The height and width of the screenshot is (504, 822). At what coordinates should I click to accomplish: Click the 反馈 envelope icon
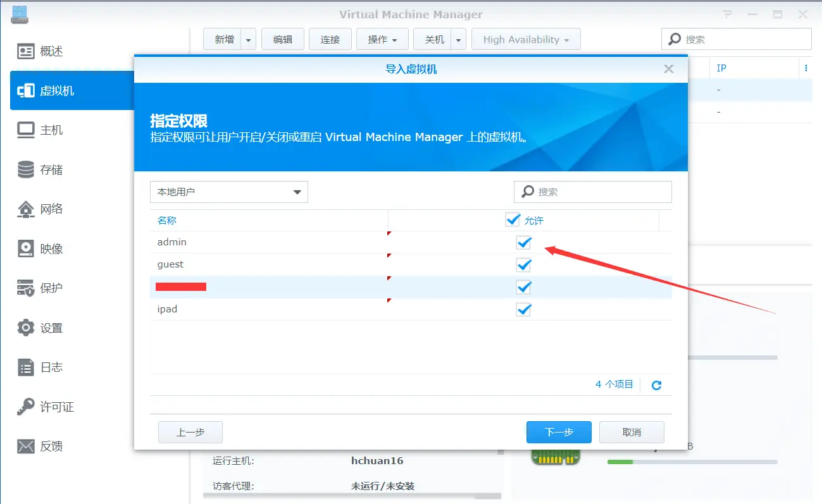[x=26, y=446]
